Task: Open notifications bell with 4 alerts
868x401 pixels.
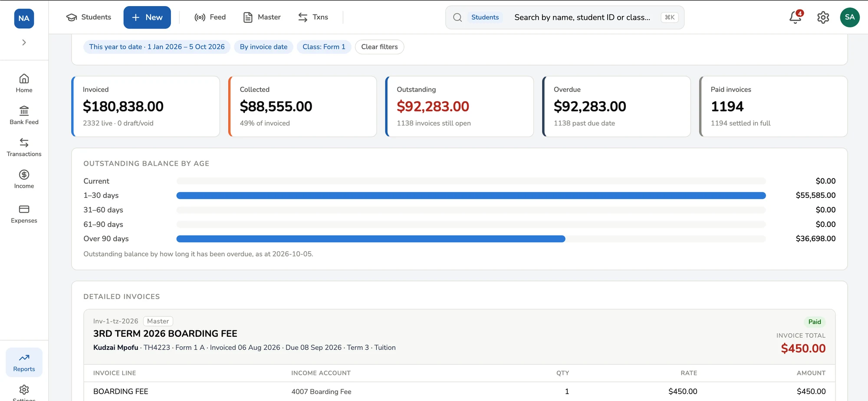Action: (x=796, y=17)
